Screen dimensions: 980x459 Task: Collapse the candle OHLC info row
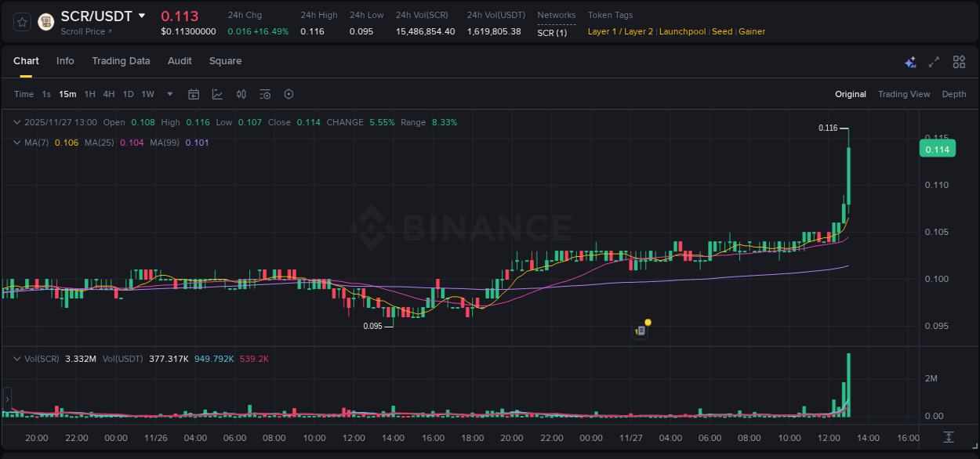[16, 122]
